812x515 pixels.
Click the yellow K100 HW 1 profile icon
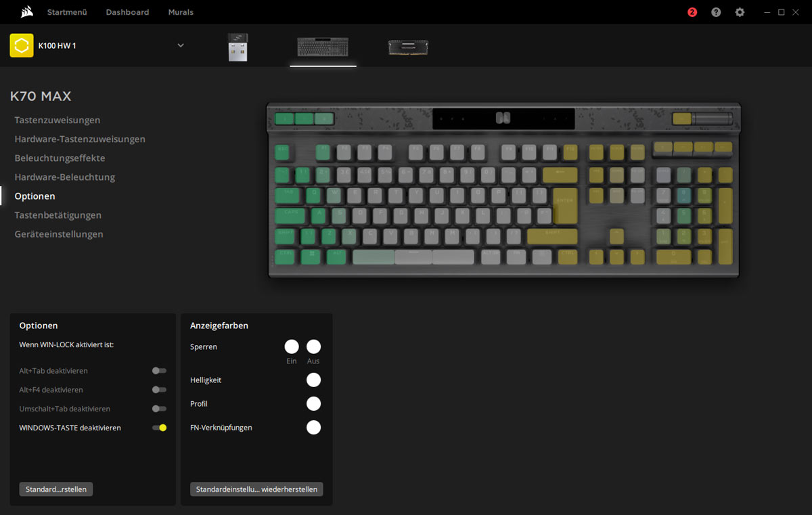22,45
